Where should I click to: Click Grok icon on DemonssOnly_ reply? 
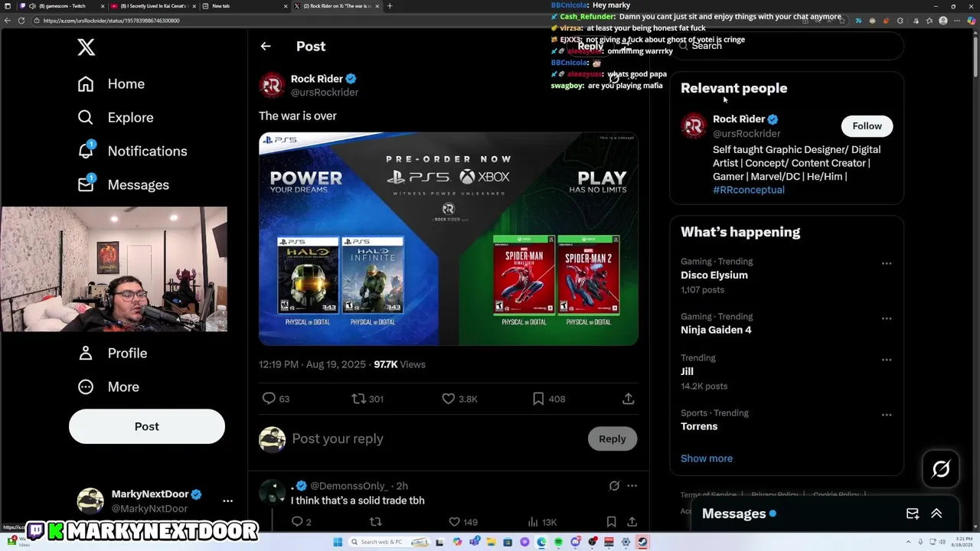click(x=614, y=486)
